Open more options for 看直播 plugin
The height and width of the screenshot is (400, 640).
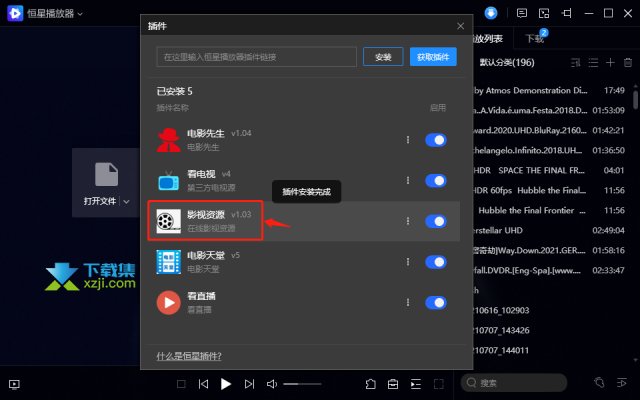point(408,302)
